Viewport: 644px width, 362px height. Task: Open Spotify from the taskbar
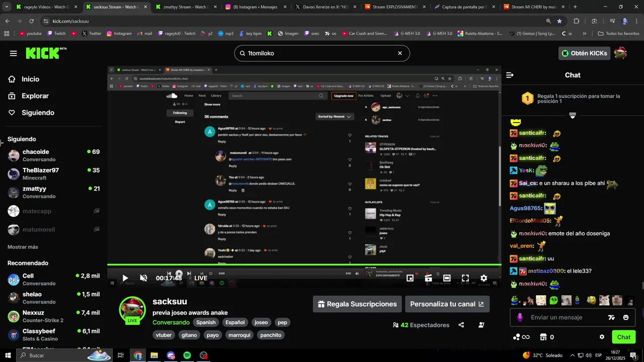[x=187, y=355]
